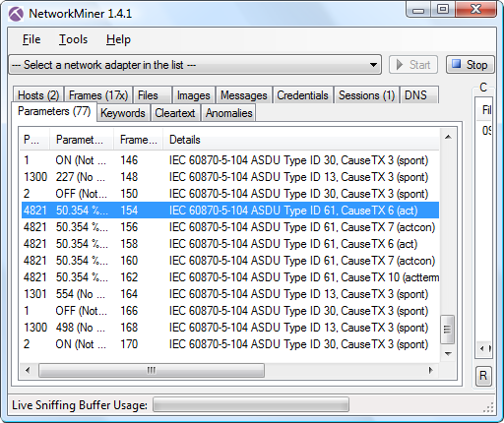Switch to the Frames (17x) tab
Viewport: 504px width, 423px height.
click(x=98, y=95)
